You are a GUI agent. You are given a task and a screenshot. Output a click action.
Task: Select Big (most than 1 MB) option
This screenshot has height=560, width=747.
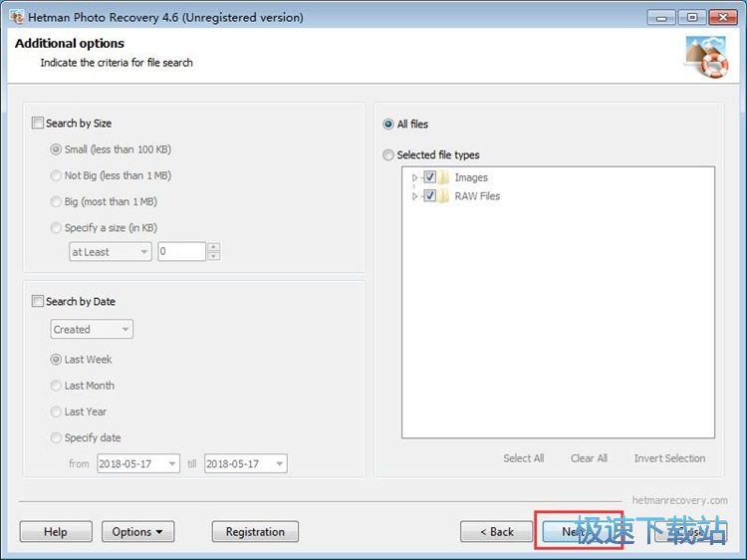click(x=56, y=202)
